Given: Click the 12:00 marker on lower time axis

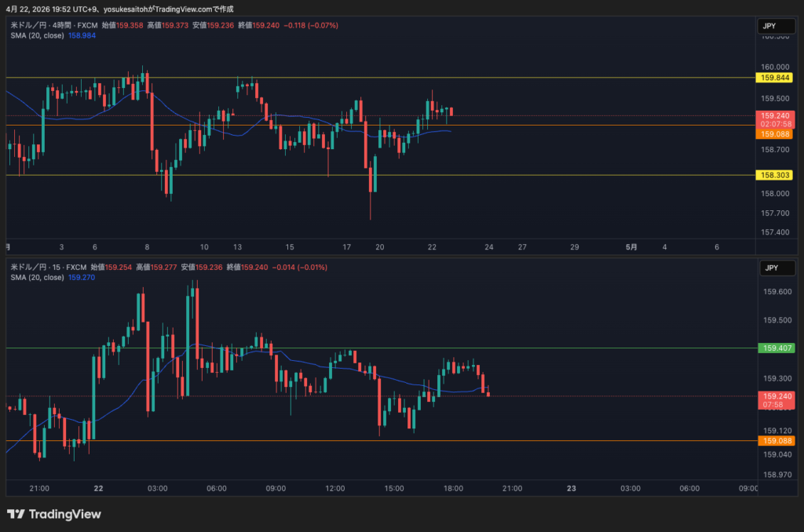Looking at the screenshot, I should coord(335,488).
